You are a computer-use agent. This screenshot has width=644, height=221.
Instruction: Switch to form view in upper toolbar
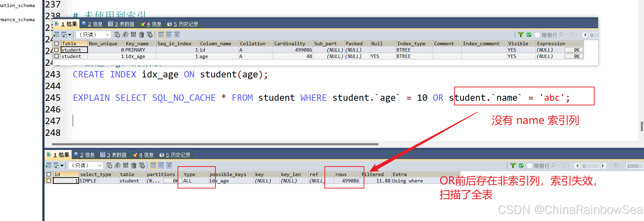point(169,35)
